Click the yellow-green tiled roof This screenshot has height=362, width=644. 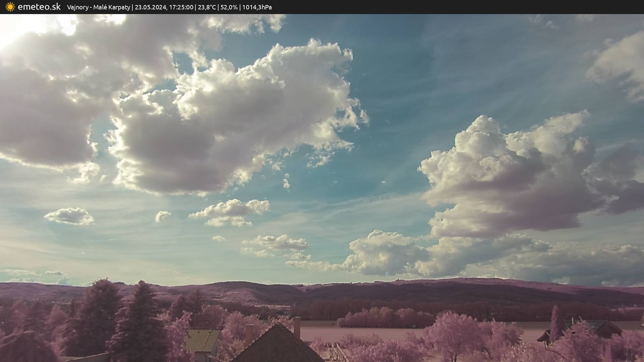pos(202,340)
